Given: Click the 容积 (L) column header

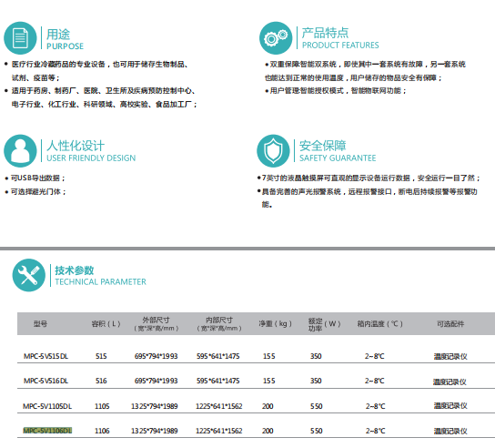Looking at the screenshot, I should [x=106, y=323].
